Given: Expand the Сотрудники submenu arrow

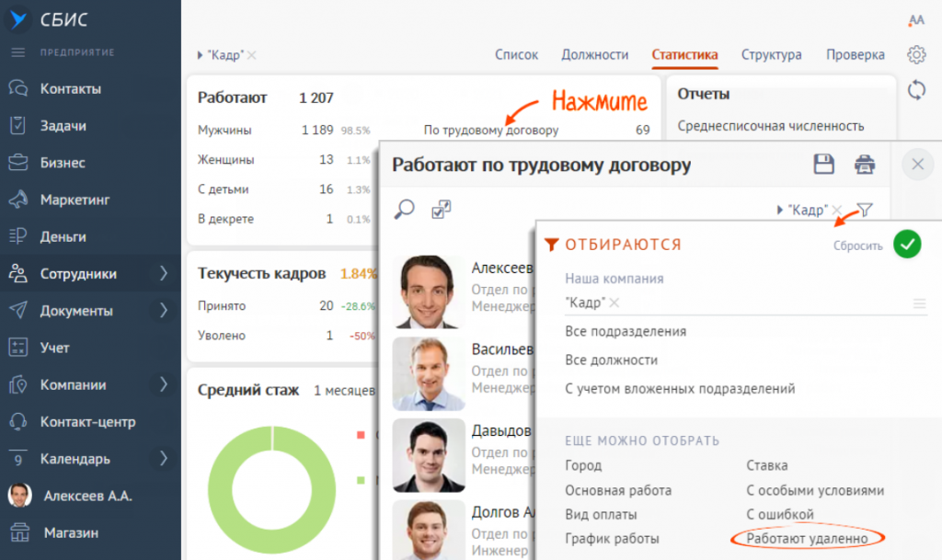Looking at the screenshot, I should pyautogui.click(x=164, y=274).
